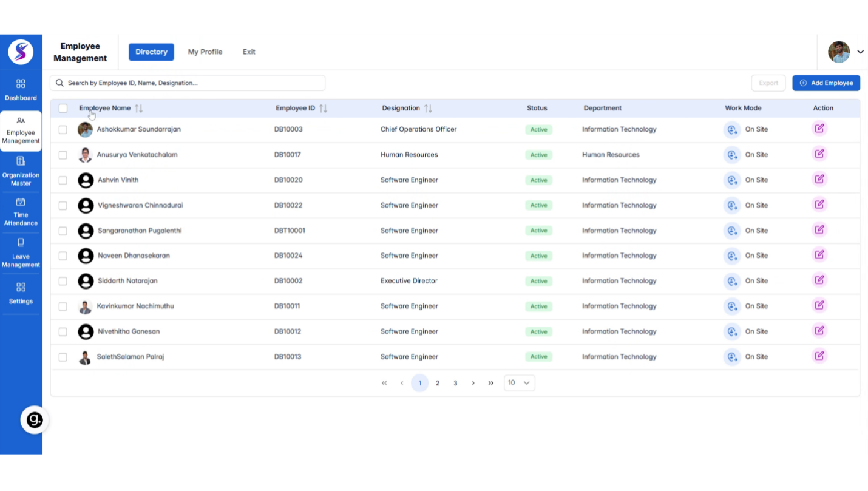Open Organization Master panel

pyautogui.click(x=21, y=172)
